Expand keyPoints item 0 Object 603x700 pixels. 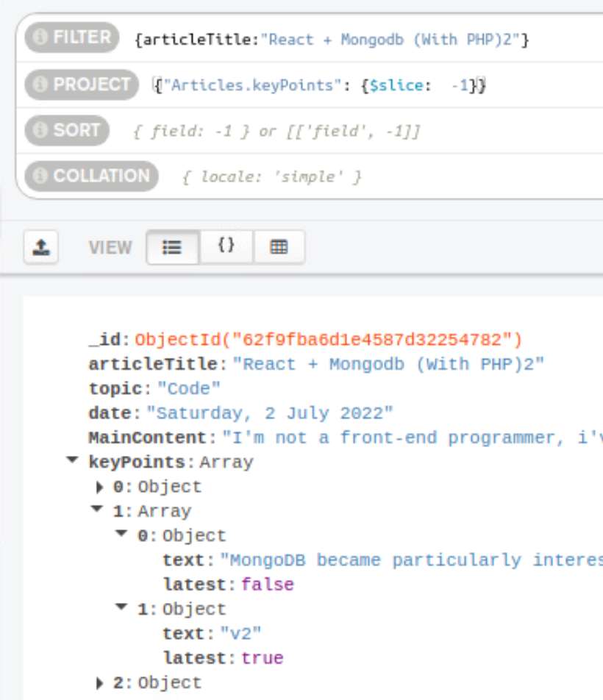coord(100,488)
